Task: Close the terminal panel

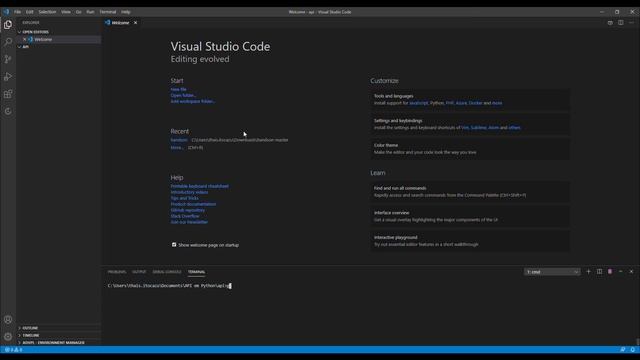Action: 631,272
